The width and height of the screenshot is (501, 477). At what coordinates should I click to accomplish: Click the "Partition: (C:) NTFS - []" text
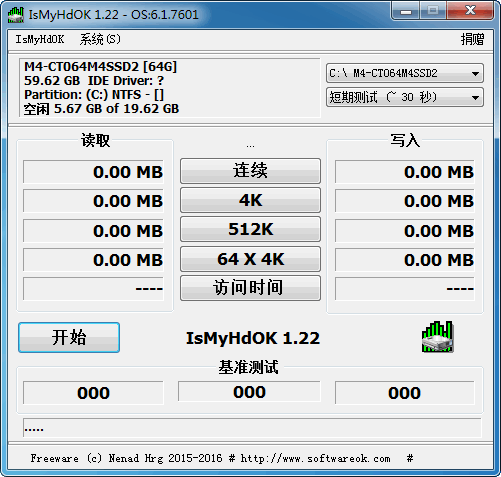[94, 95]
